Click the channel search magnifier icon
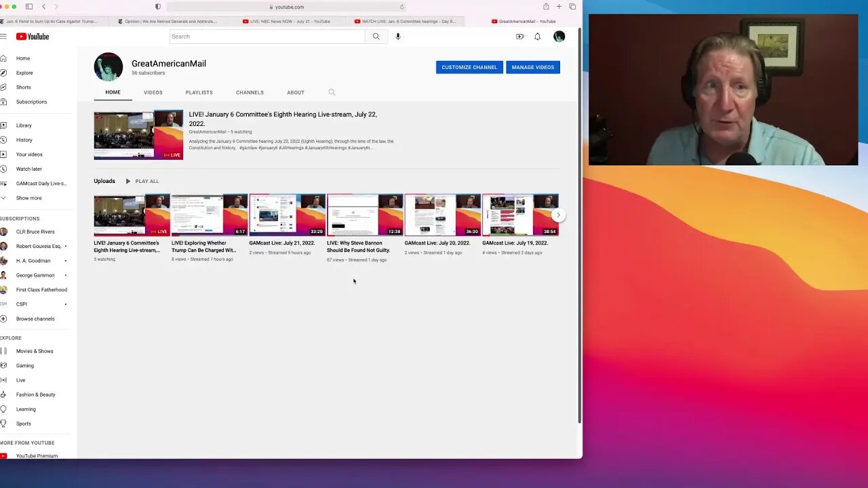The image size is (868, 488). click(x=332, y=92)
